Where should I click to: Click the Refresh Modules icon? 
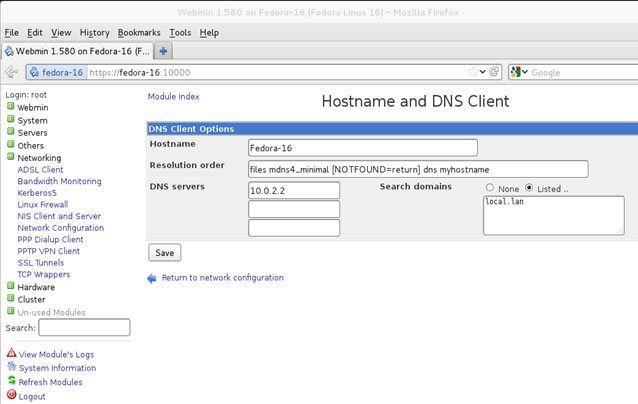(x=12, y=381)
